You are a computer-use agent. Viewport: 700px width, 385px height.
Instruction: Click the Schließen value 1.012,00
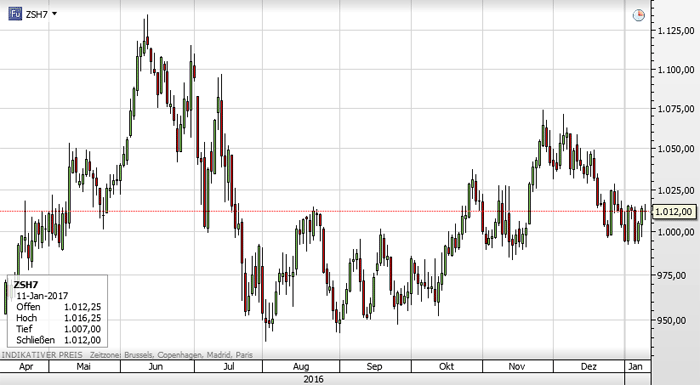(82, 340)
